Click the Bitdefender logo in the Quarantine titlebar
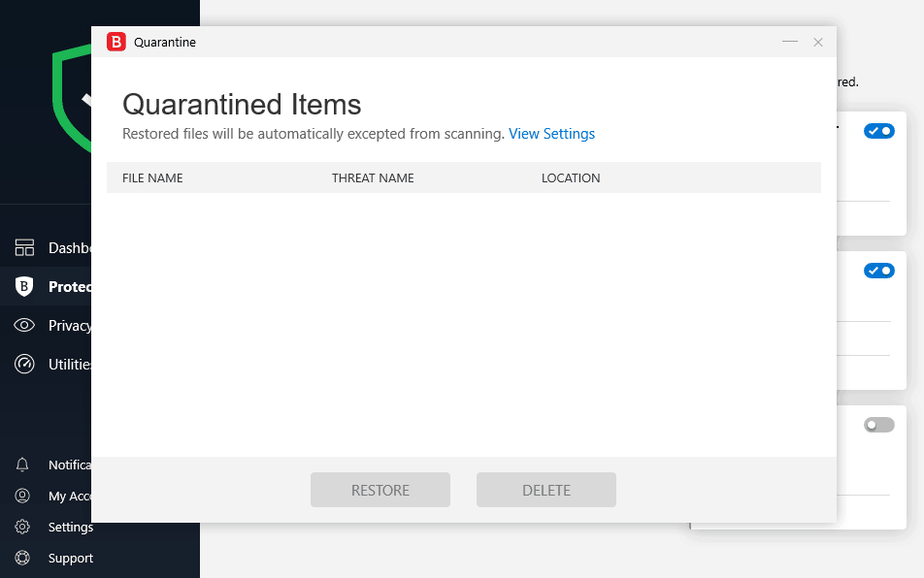Viewport: 924px width, 578px height. pyautogui.click(x=117, y=42)
